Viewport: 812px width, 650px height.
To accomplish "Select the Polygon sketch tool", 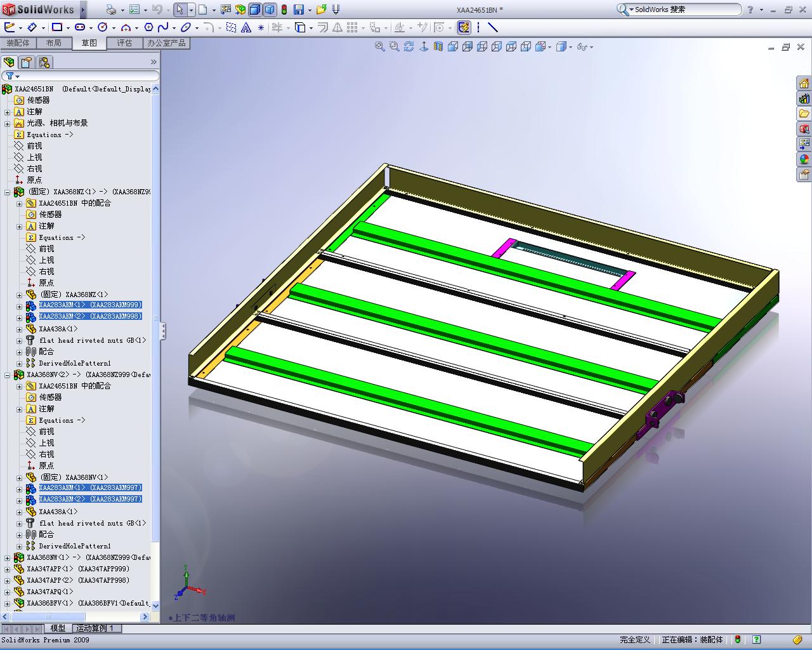I will tap(148, 27).
